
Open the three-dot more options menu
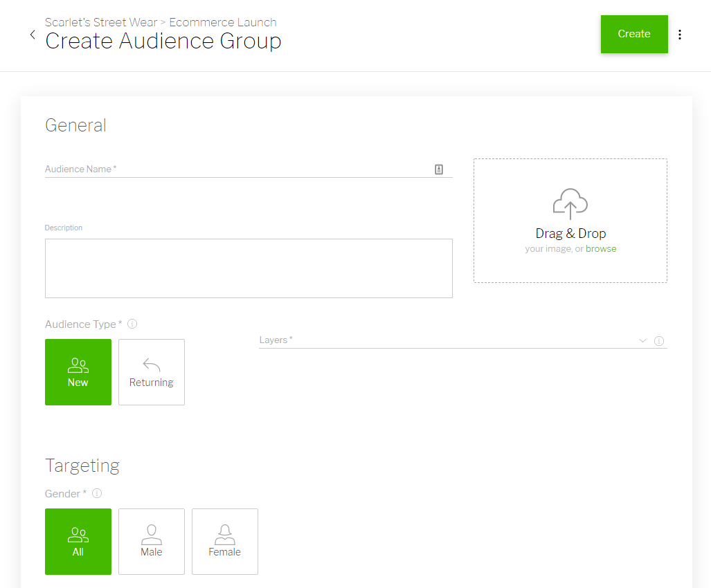click(x=680, y=35)
